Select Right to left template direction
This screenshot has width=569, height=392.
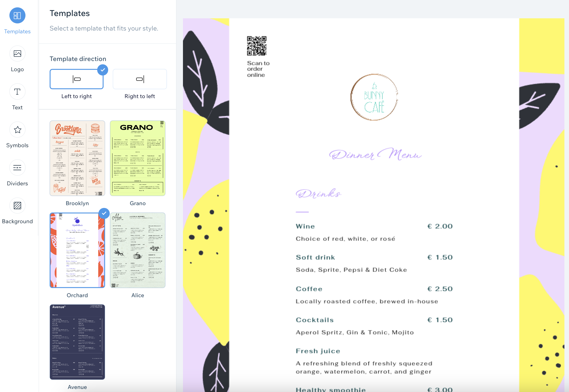click(x=139, y=79)
